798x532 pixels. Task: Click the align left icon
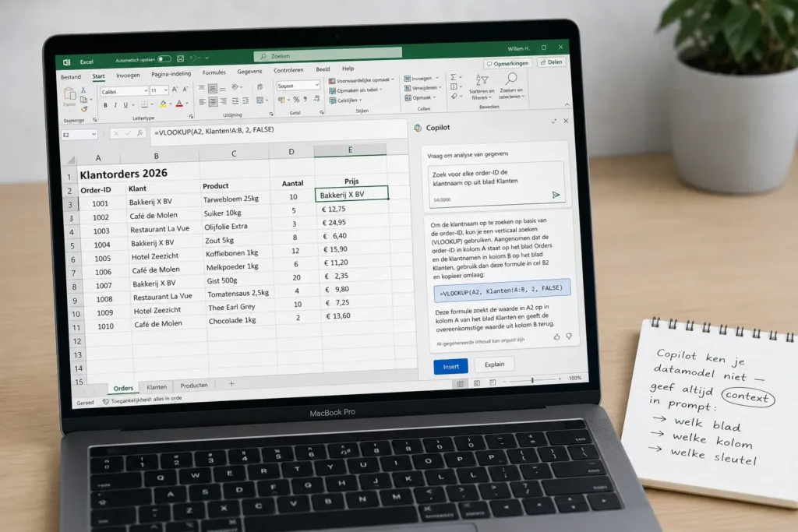(x=202, y=102)
